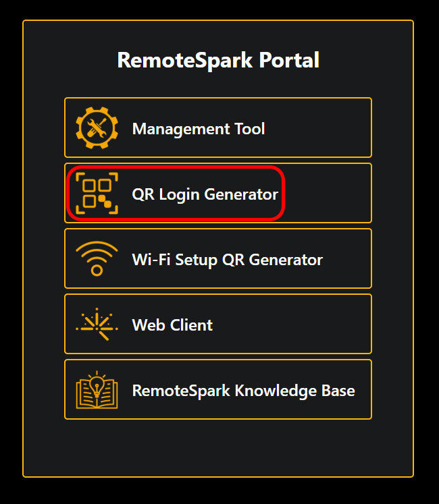Screen dimensions: 439x504
Task: Click the word Client in Web Client
Action: pyautogui.click(x=192, y=325)
